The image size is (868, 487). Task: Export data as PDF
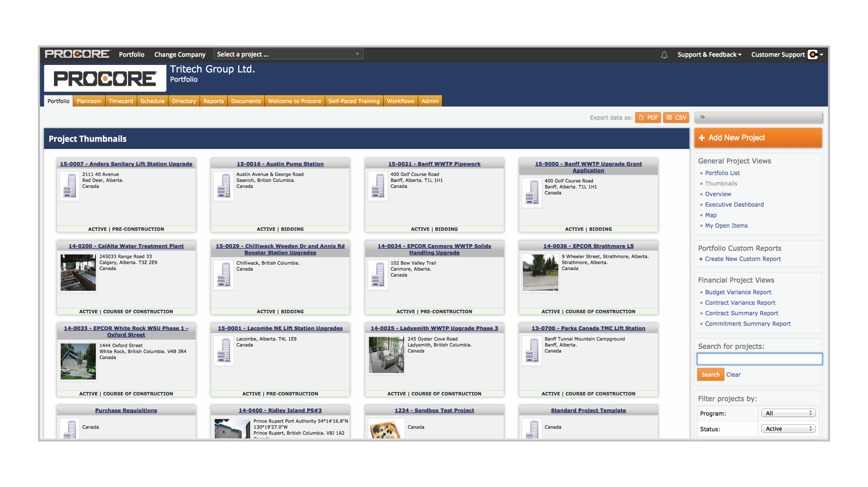pyautogui.click(x=648, y=117)
